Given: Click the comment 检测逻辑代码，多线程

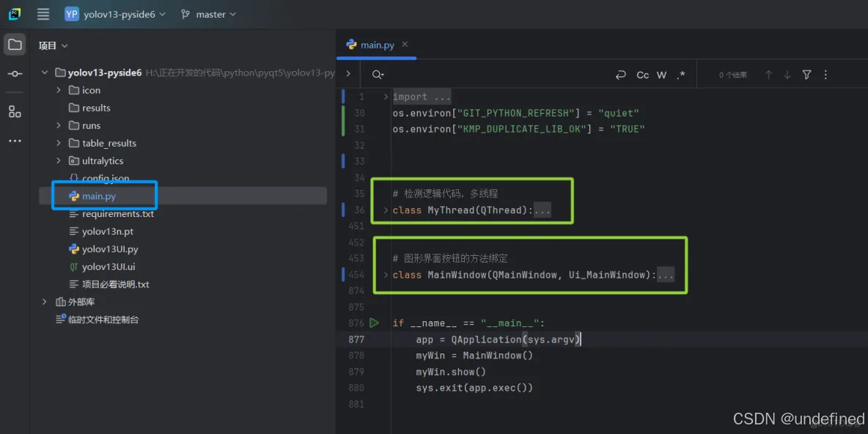Looking at the screenshot, I should point(445,194).
